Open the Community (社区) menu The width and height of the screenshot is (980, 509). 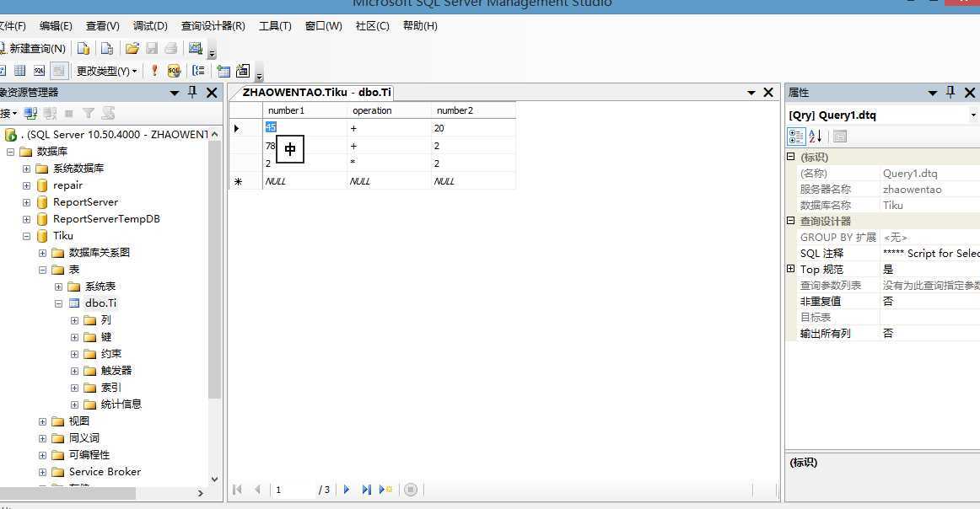[x=372, y=25]
